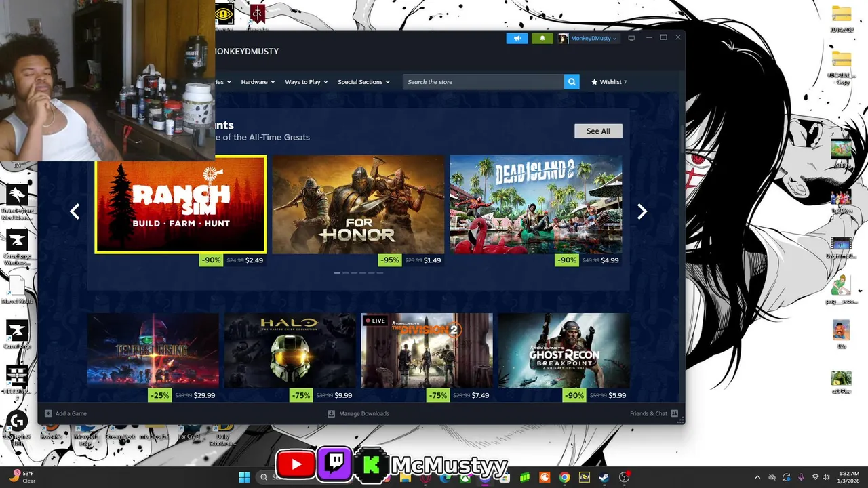The image size is (868, 488).
Task: Go to next carousel slide arrow
Action: click(642, 211)
